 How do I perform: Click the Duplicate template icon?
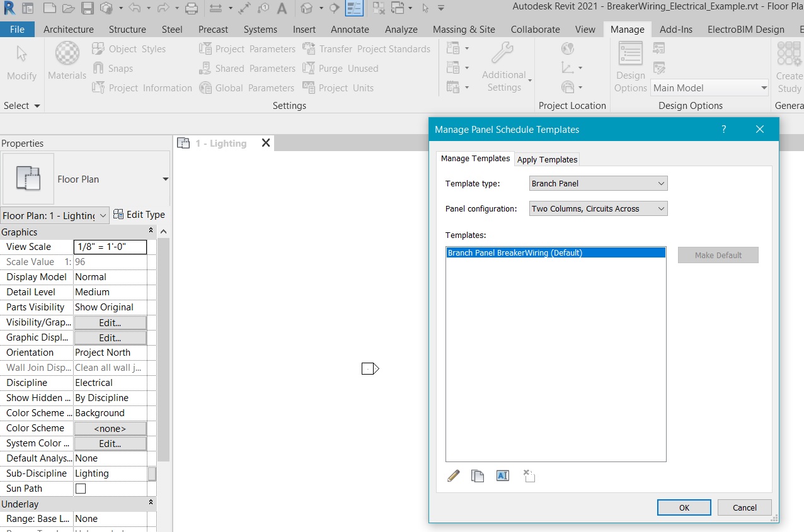(x=478, y=476)
